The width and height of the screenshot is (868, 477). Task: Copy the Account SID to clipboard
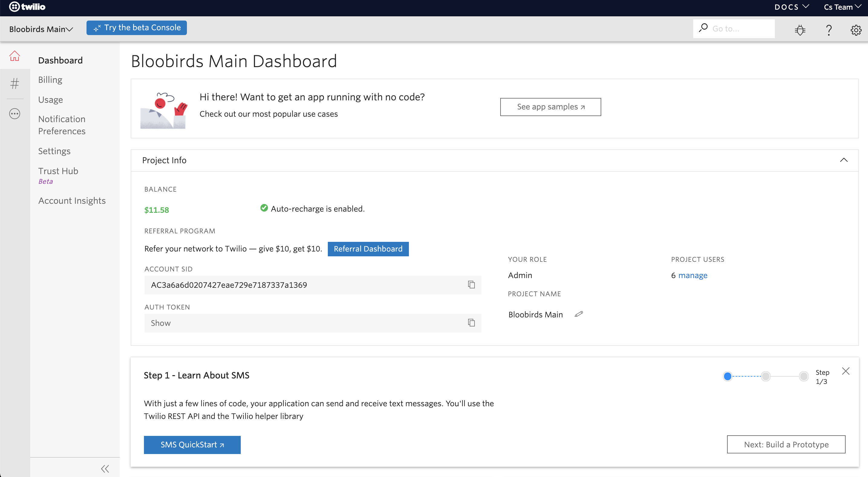[x=472, y=285]
